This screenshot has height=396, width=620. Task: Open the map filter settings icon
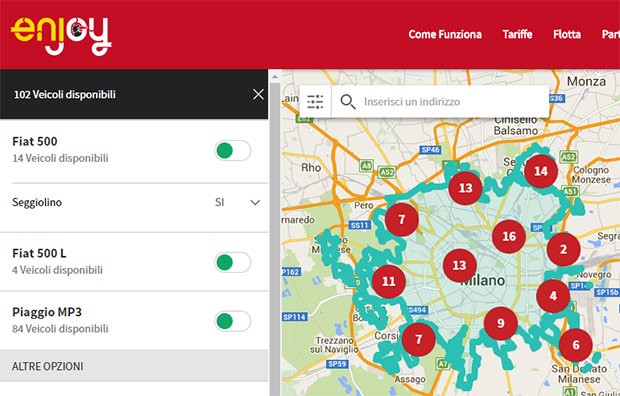tap(315, 102)
